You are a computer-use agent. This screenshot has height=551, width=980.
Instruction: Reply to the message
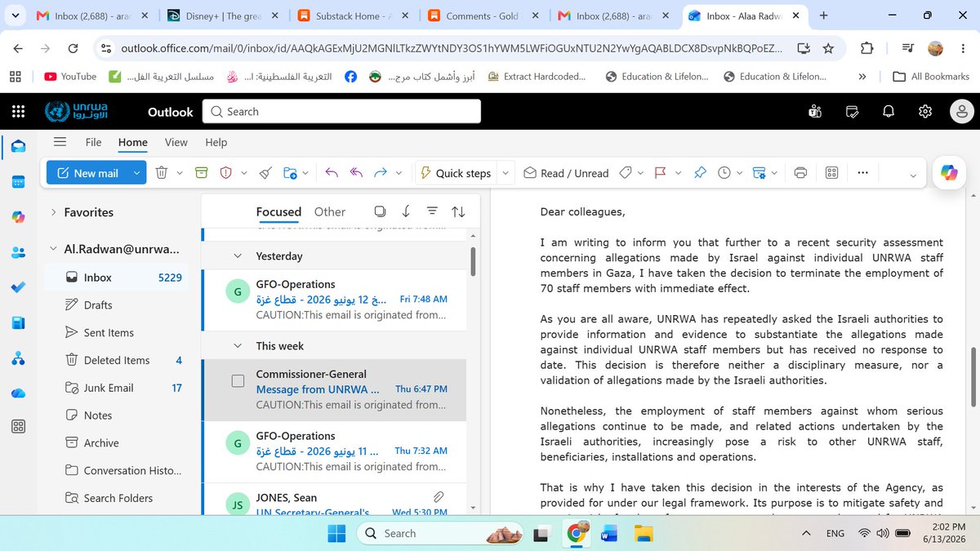pyautogui.click(x=332, y=173)
